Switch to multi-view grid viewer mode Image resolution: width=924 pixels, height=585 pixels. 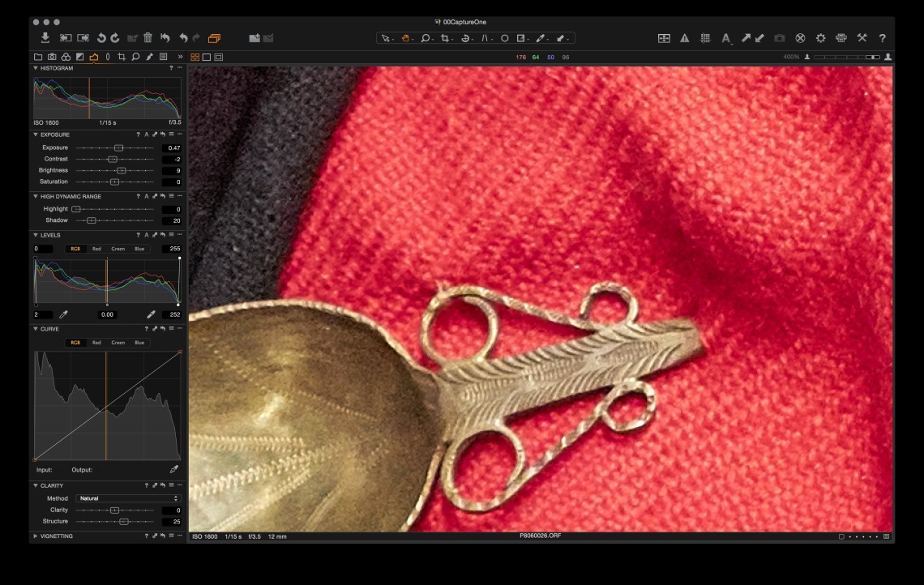pyautogui.click(x=195, y=58)
